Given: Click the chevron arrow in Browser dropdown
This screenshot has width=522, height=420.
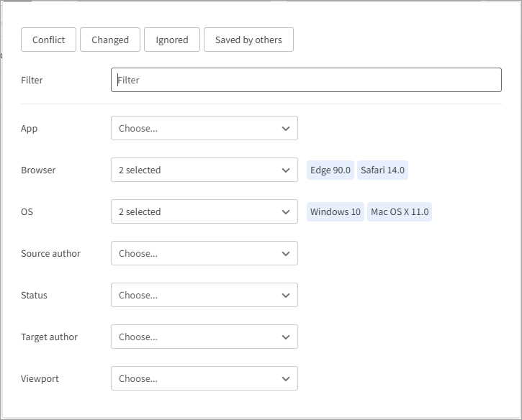Looking at the screenshot, I should point(286,170).
